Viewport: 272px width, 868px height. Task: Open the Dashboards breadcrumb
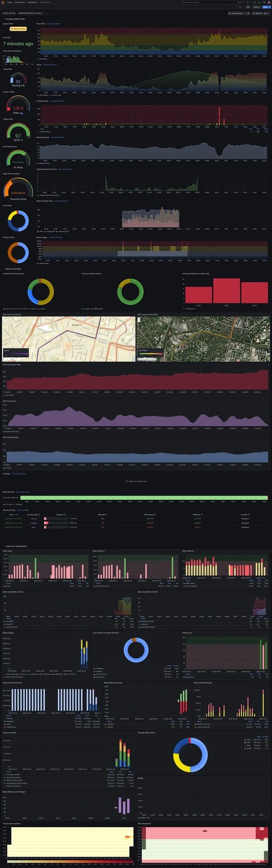tap(20, 2)
